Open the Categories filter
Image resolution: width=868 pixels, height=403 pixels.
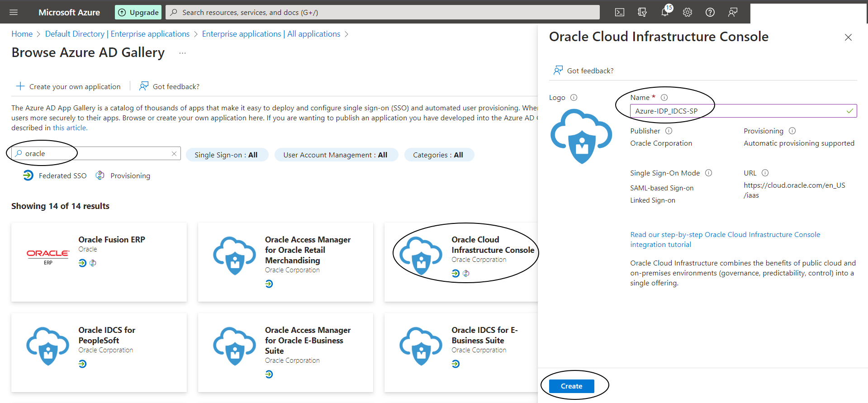pyautogui.click(x=438, y=155)
